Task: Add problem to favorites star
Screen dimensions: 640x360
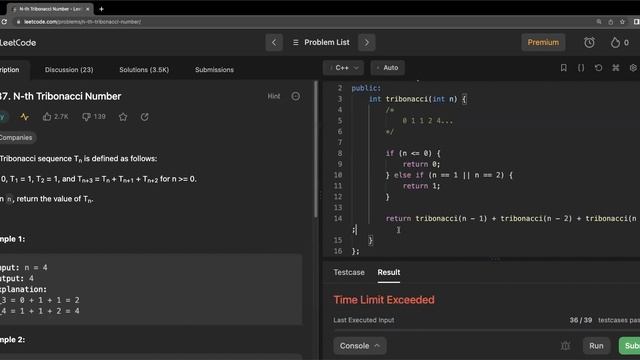Action: pos(123,117)
